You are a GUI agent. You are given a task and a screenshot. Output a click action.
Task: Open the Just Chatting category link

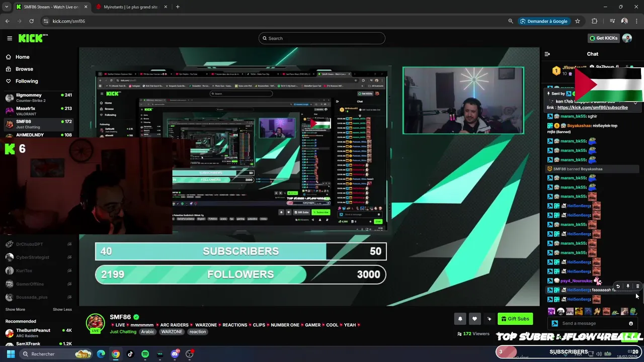tap(123, 332)
